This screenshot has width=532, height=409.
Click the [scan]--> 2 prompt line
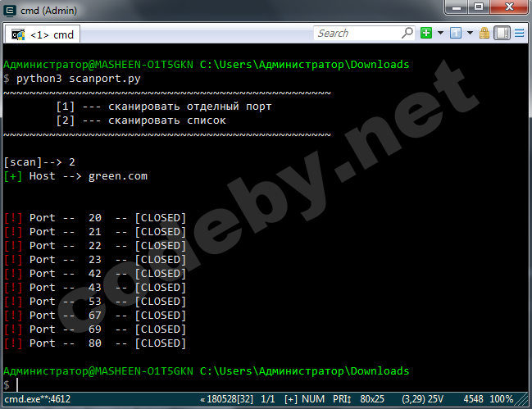39,162
